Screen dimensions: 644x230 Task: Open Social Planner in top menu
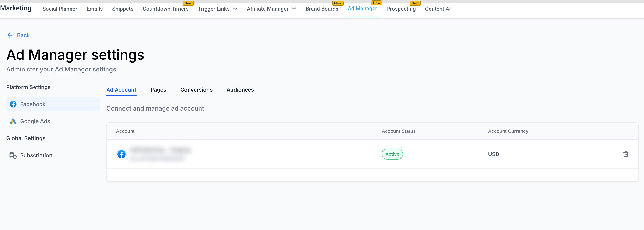pyautogui.click(x=60, y=9)
